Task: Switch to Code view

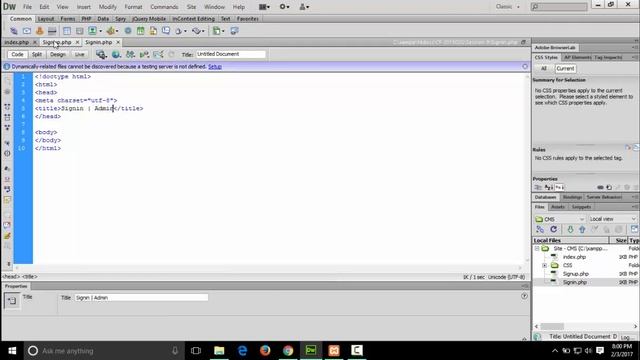Action: tap(17, 54)
